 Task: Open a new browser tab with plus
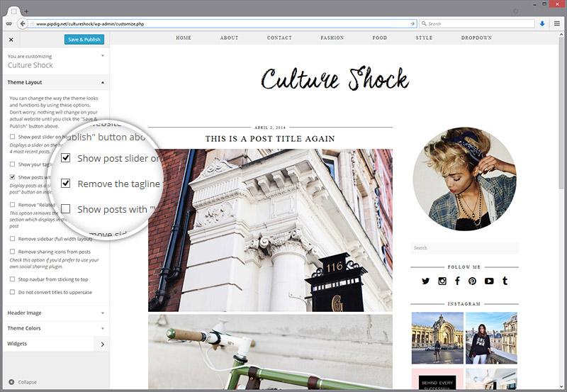pyautogui.click(x=26, y=11)
